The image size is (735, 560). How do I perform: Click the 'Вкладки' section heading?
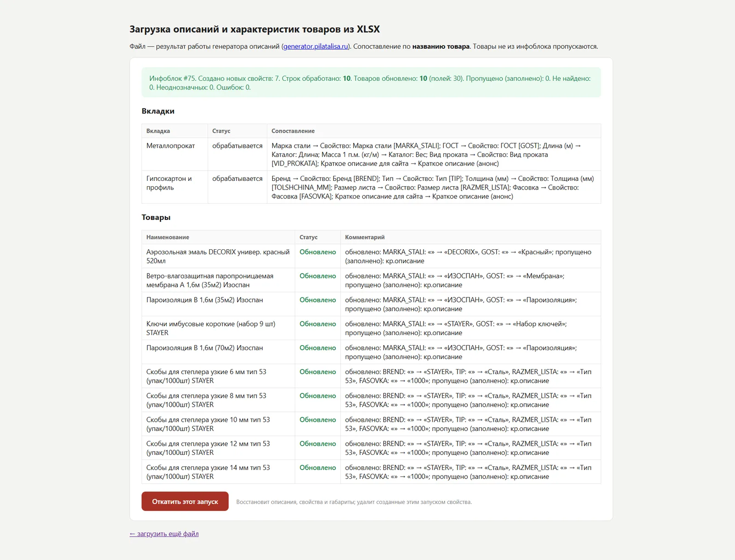(x=158, y=111)
